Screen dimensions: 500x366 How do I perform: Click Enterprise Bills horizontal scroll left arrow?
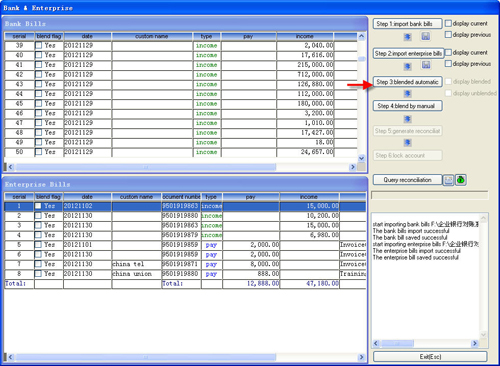[10, 357]
